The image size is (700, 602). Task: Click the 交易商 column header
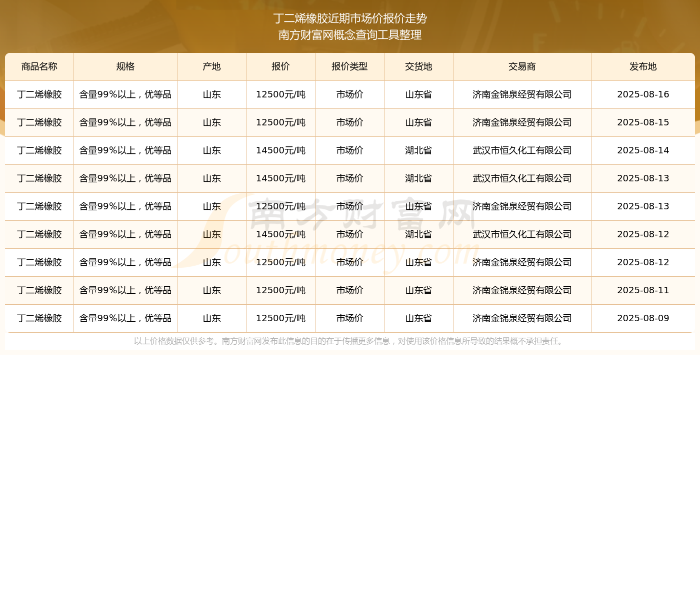click(522, 67)
